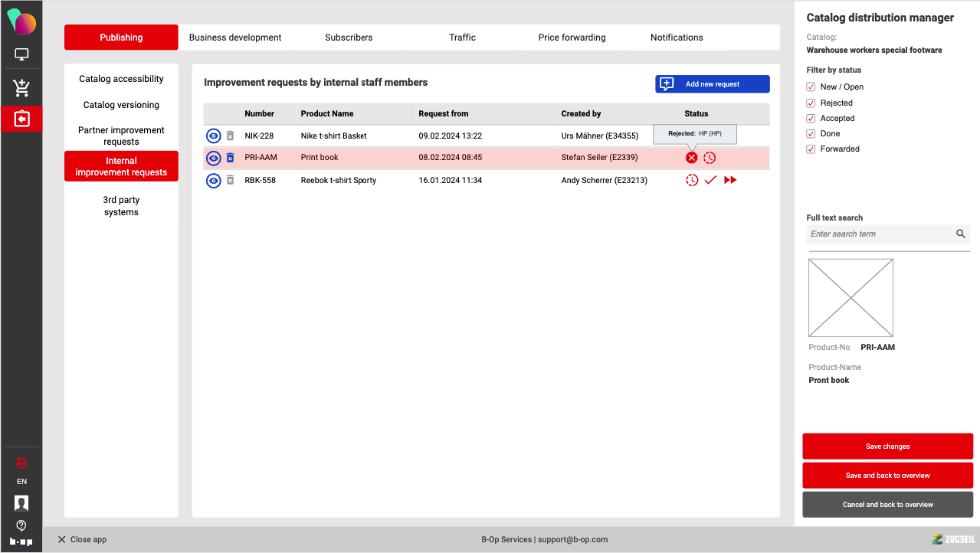Screen dimensions: 980x553
Task: Toggle the Rejected status filter checkbox
Action: click(x=811, y=103)
